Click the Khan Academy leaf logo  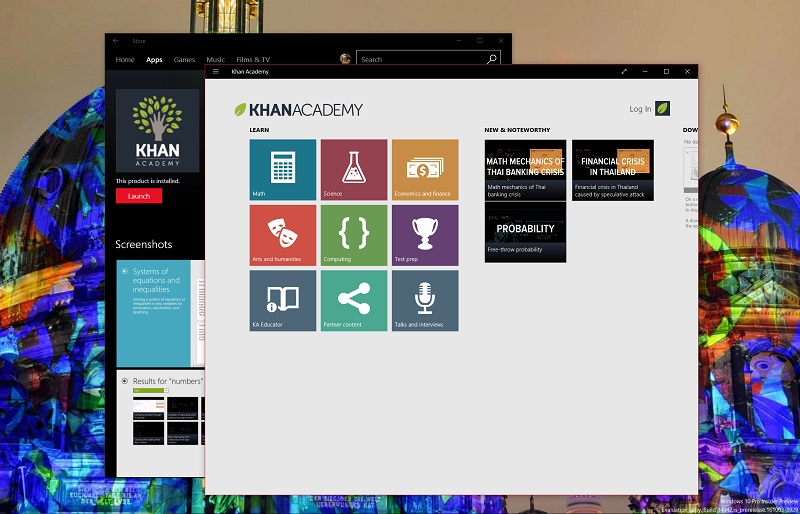tap(240, 109)
